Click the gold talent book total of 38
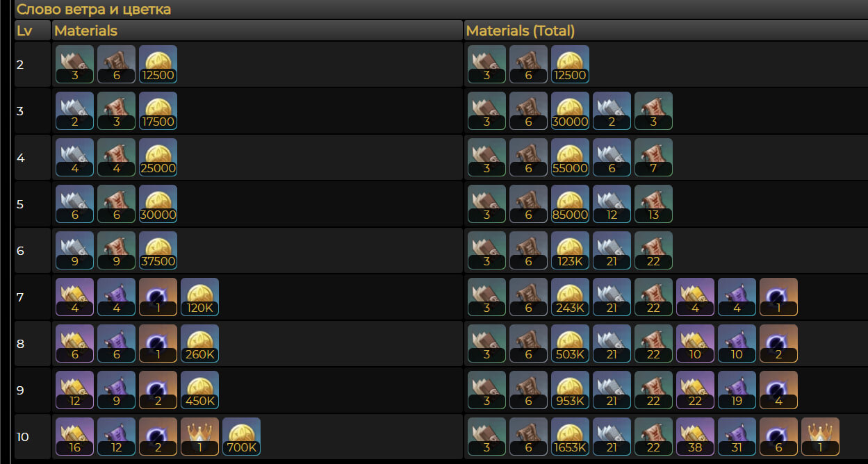Viewport: 868px width, 464px height. point(695,437)
